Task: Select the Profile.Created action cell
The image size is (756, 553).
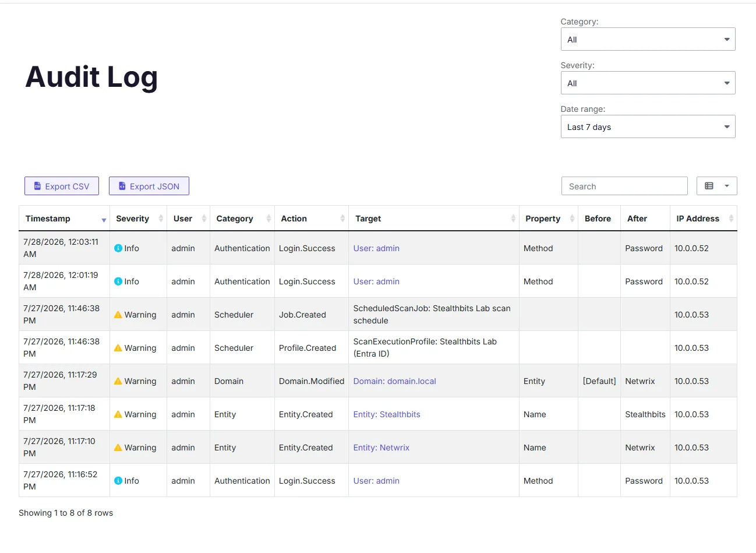Action: click(311, 348)
